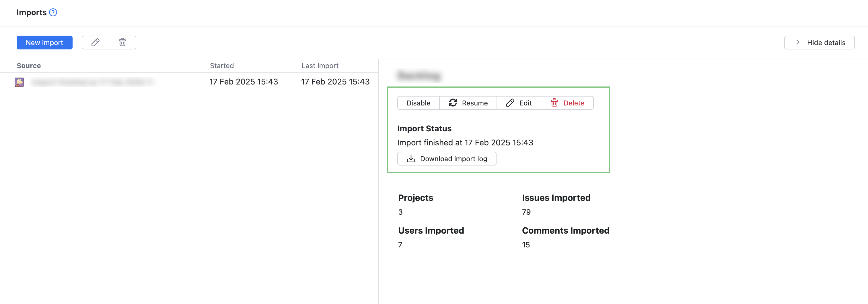Image resolution: width=868 pixels, height=304 pixels.
Task: Click the pencil edit icon beside New import
Action: 95,43
